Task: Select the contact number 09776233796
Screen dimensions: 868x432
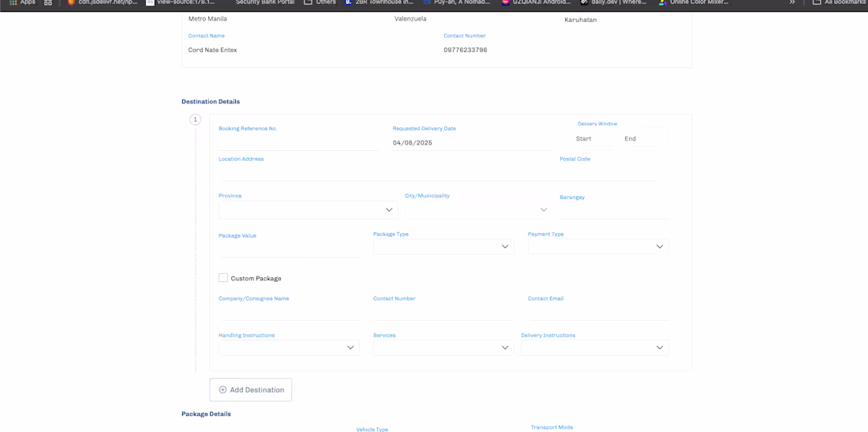Action: (x=466, y=50)
